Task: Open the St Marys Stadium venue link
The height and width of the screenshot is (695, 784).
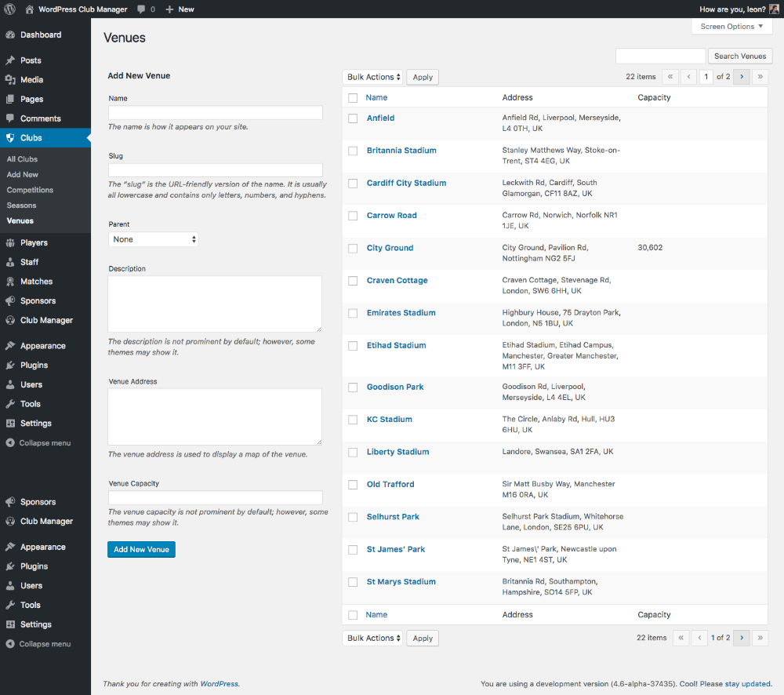Action: 401,582
